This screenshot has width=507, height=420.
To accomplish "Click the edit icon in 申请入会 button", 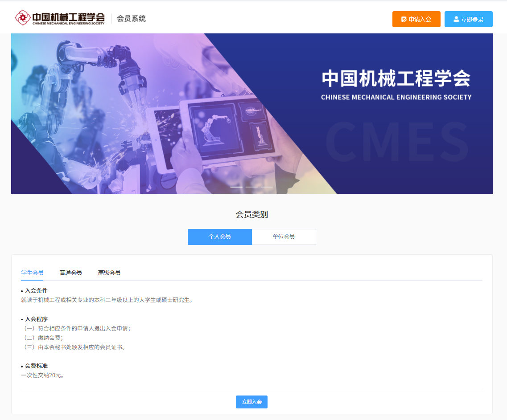I will click(404, 19).
